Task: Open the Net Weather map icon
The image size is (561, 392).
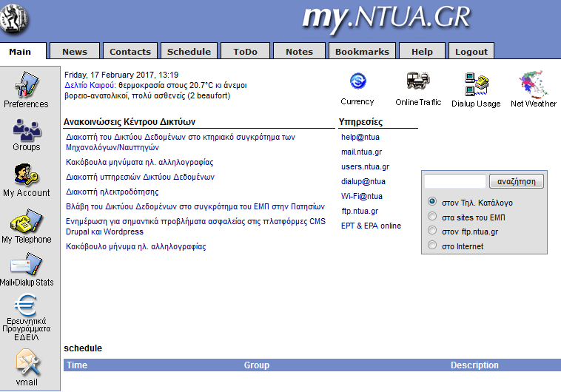Action: tap(534, 84)
